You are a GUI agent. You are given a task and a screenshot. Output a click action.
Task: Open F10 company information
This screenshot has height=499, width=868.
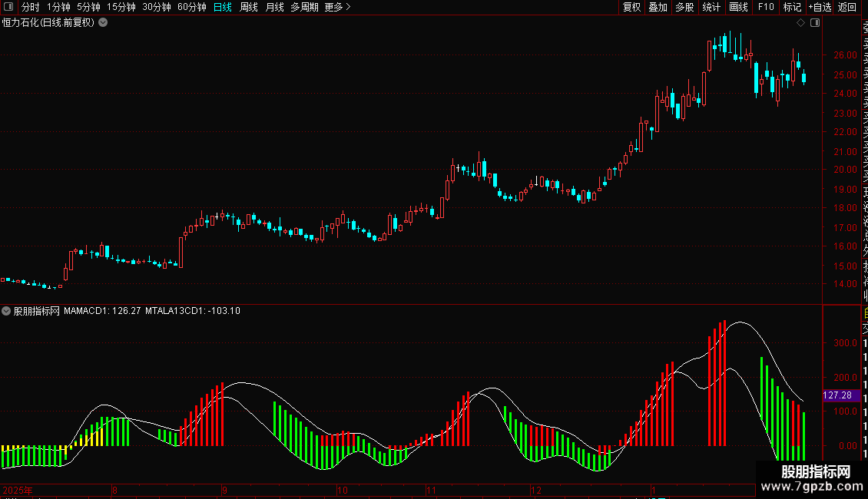click(x=766, y=7)
